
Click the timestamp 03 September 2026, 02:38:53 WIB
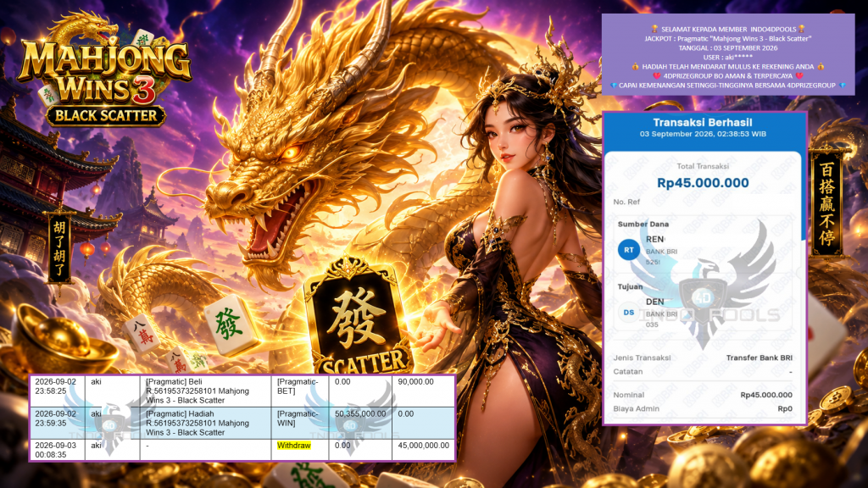703,134
